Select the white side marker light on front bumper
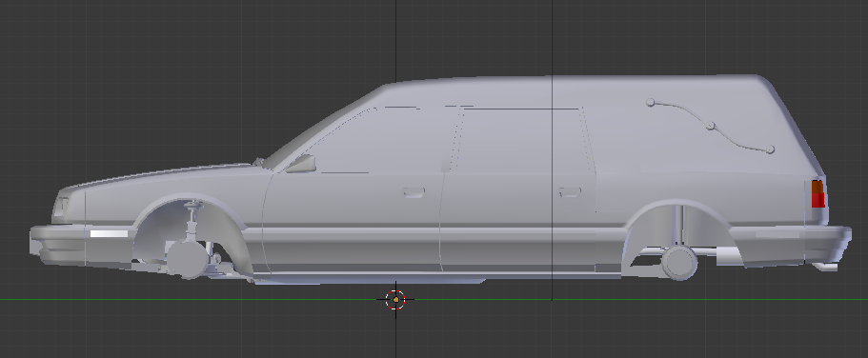Image resolution: width=868 pixels, height=358 pixels. pyautogui.click(x=109, y=234)
